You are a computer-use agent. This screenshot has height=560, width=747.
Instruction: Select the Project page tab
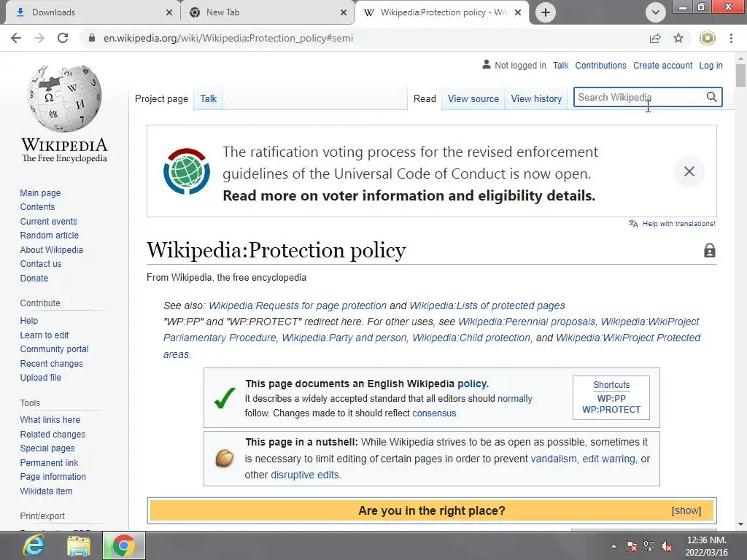[x=161, y=98]
